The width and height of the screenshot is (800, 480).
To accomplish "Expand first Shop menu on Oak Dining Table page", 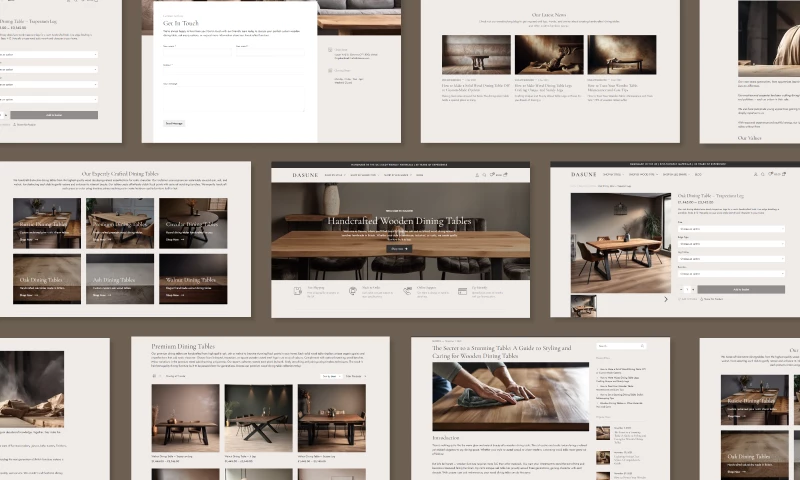I will [x=613, y=174].
